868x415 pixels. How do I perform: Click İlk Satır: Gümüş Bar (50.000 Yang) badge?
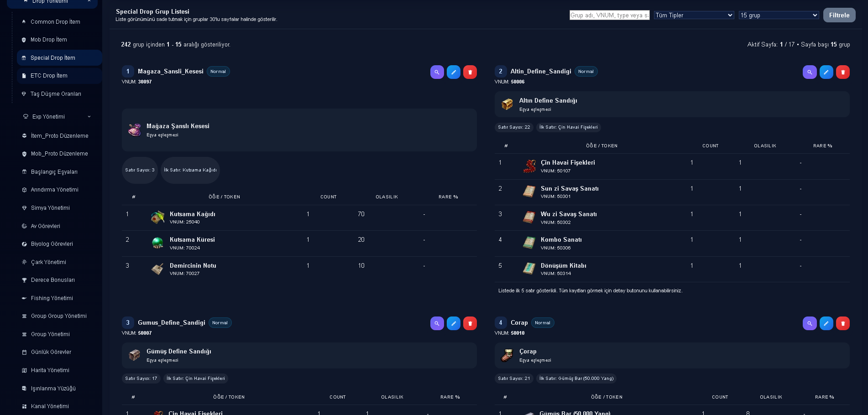[x=576, y=379]
